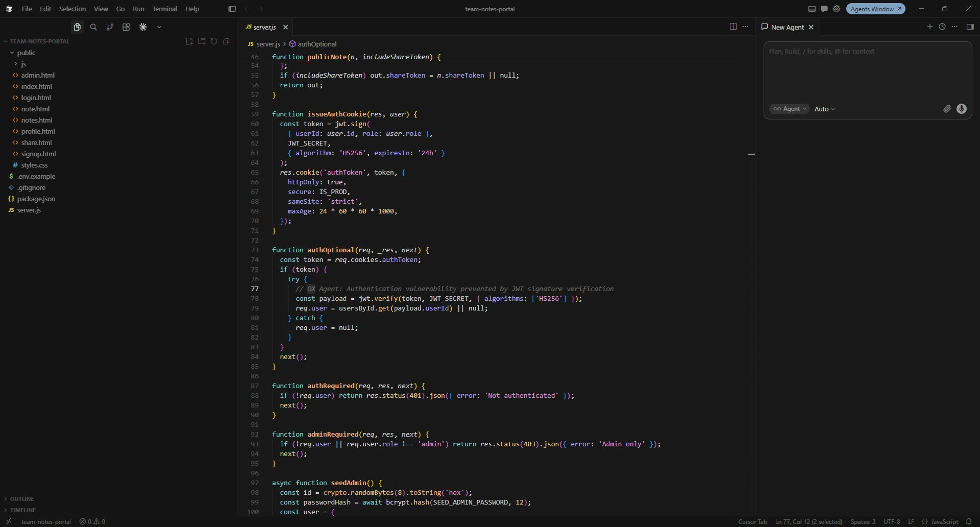Change the JavaScript language mode in status bar
980x527 pixels.
tap(944, 521)
